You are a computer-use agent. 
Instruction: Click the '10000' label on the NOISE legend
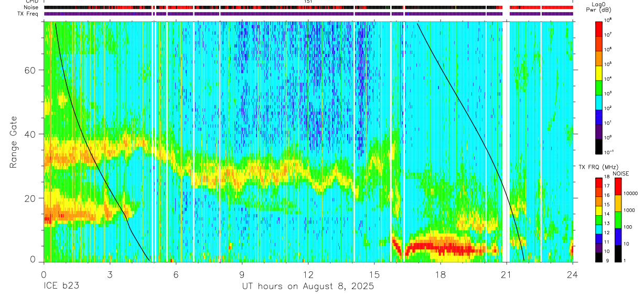(632, 193)
